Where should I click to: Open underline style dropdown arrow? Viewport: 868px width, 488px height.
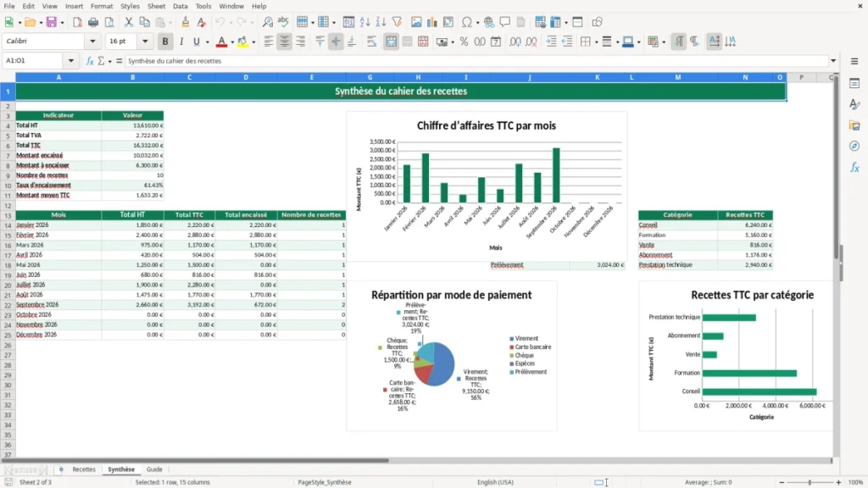pos(207,42)
